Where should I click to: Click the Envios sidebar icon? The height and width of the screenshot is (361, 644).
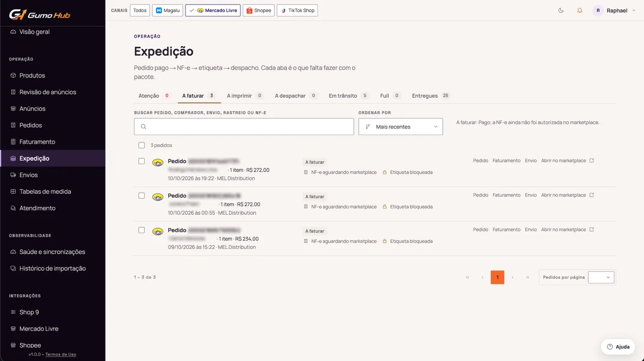13,175
